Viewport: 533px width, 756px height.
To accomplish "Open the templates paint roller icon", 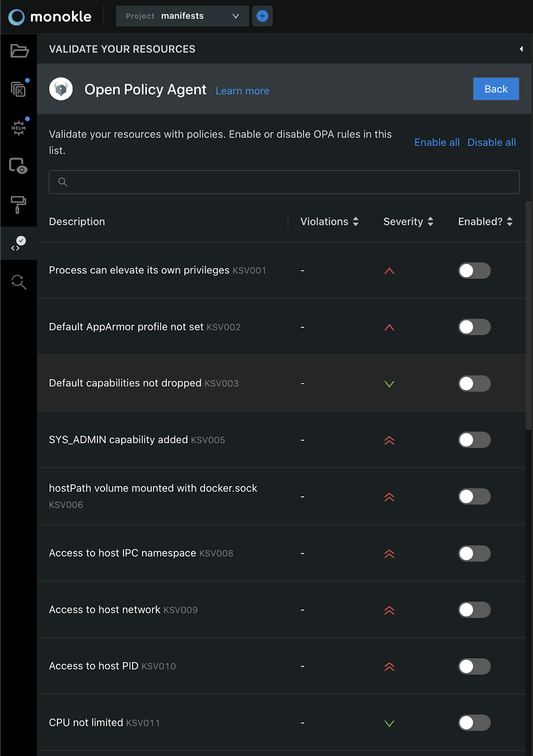I will (19, 205).
